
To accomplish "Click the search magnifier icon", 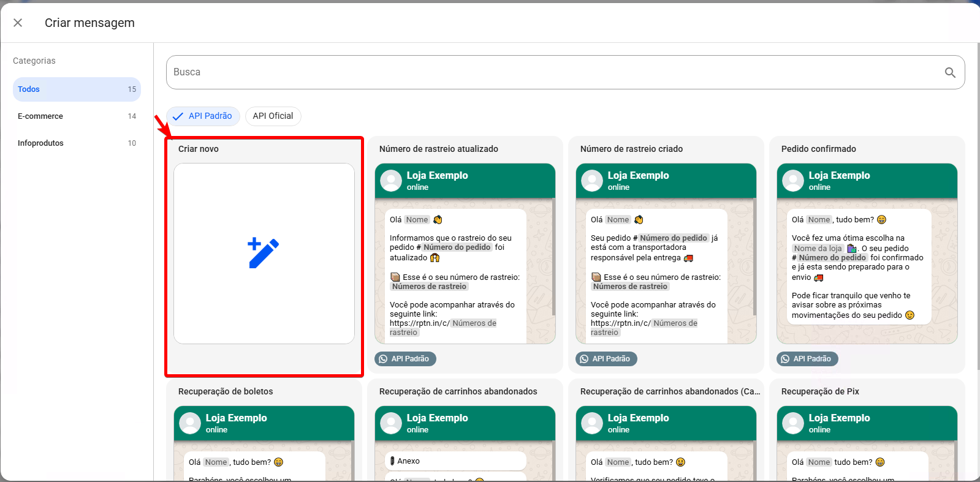I will 950,72.
